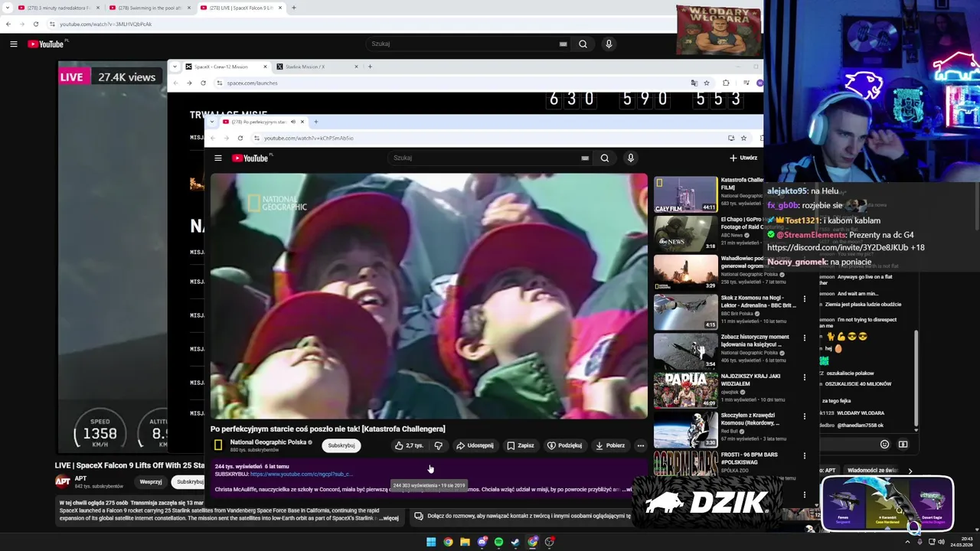
Task: Bookmark SpaceX page with star icon
Action: (707, 83)
